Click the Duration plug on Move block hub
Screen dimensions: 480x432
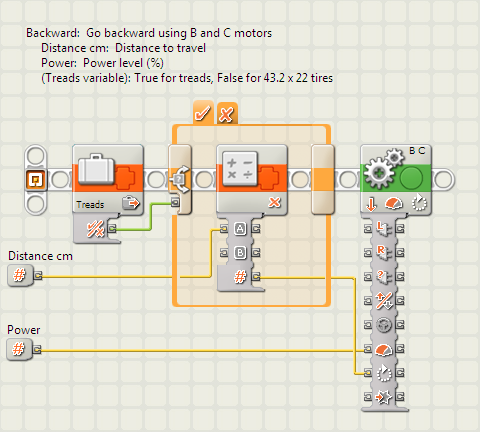click(368, 373)
